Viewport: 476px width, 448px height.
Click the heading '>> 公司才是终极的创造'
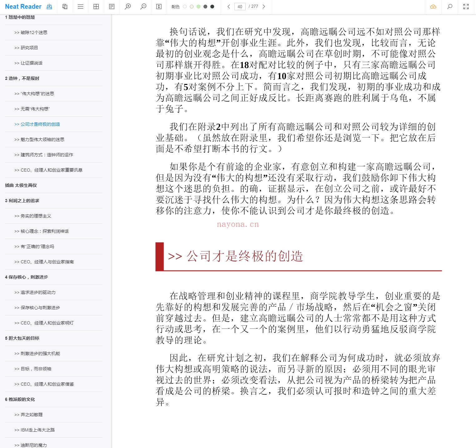[236, 256]
